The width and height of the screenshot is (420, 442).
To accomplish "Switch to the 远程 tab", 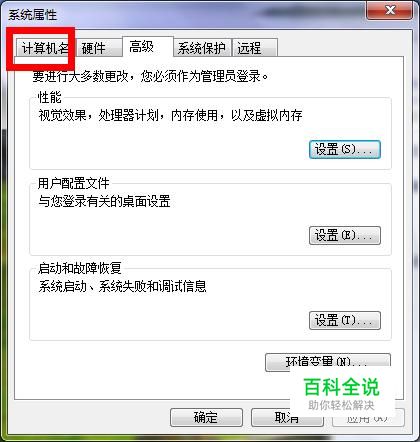I will (x=255, y=48).
